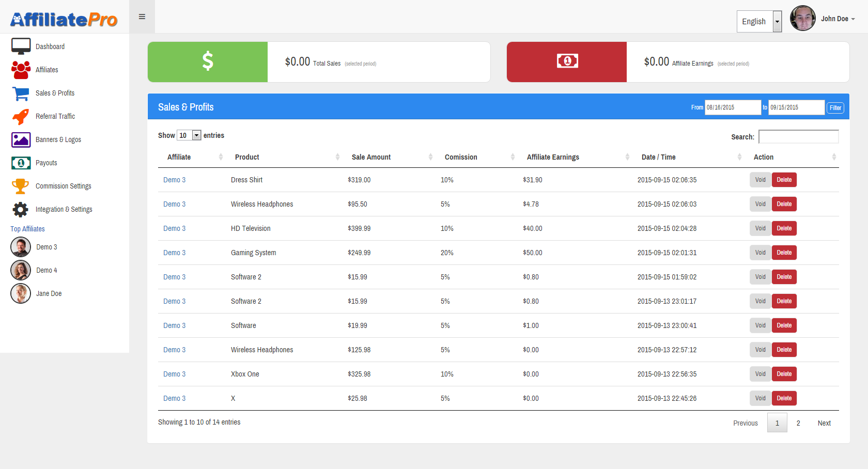Sort table by Sale Amount column
The width and height of the screenshot is (868, 469).
391,157
